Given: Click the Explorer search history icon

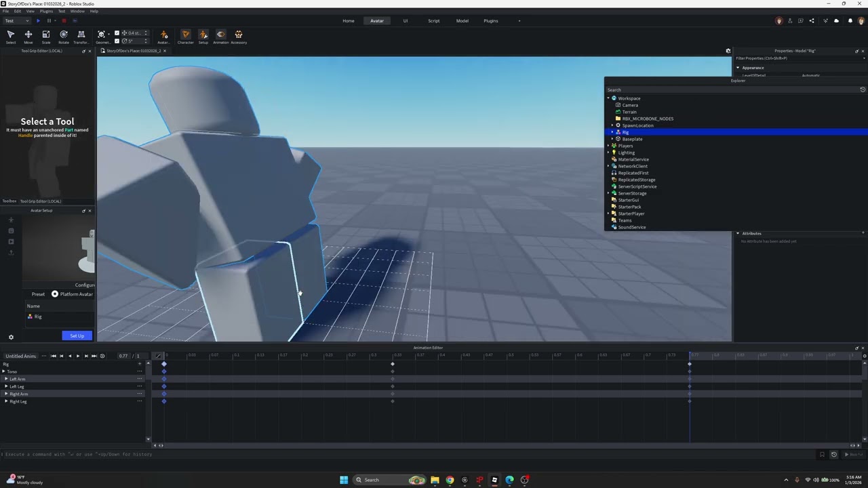Looking at the screenshot, I should 863,89.
